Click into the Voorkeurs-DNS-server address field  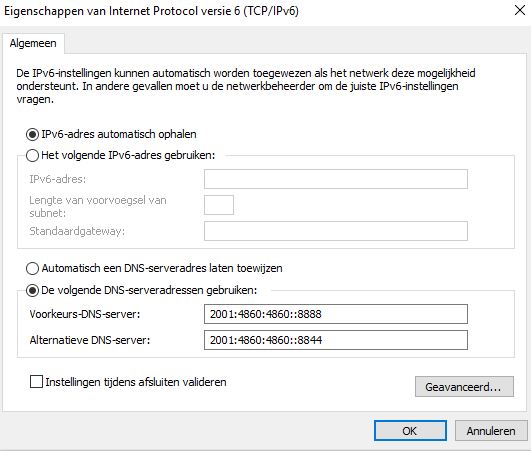[x=336, y=314]
